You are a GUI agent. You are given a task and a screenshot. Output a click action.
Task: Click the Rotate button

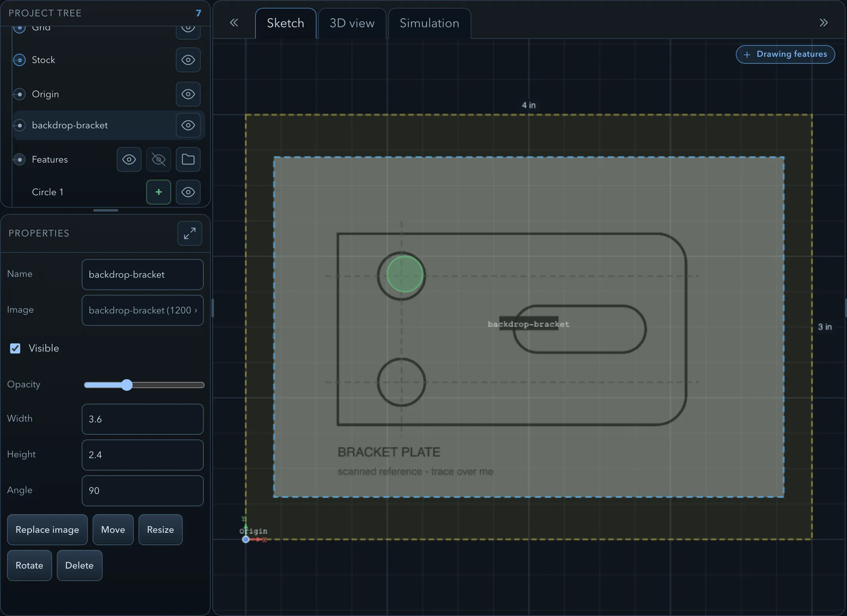(30, 565)
